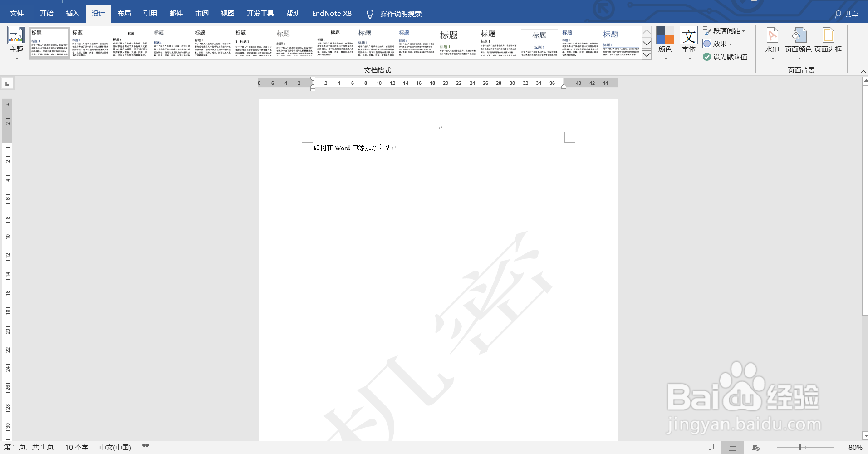Click the 主题 dropdown arrow

[x=17, y=58]
